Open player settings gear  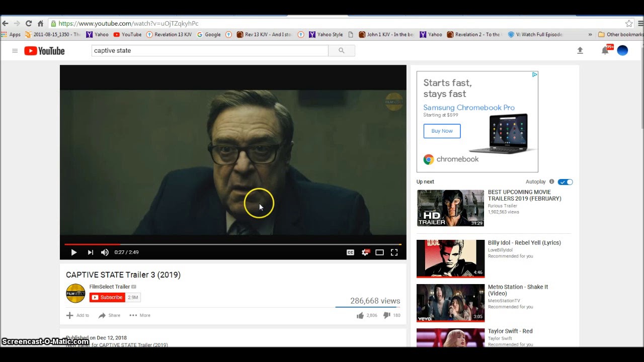tap(365, 252)
